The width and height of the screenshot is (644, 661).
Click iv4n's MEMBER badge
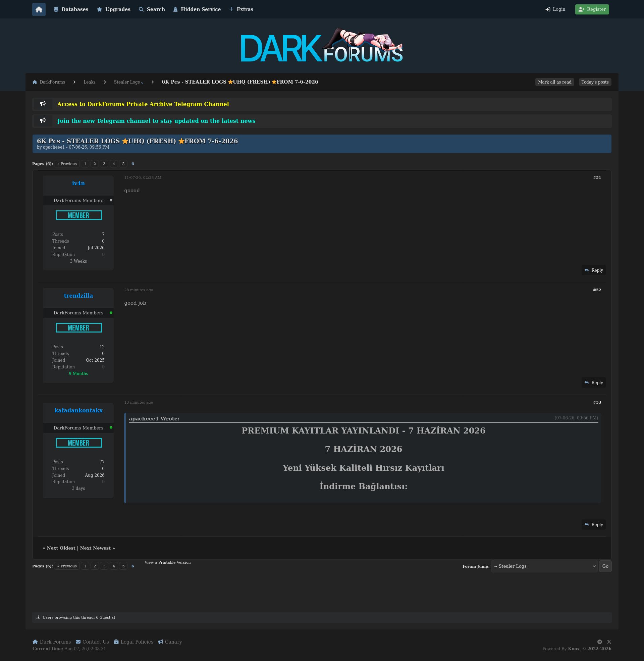(x=79, y=215)
